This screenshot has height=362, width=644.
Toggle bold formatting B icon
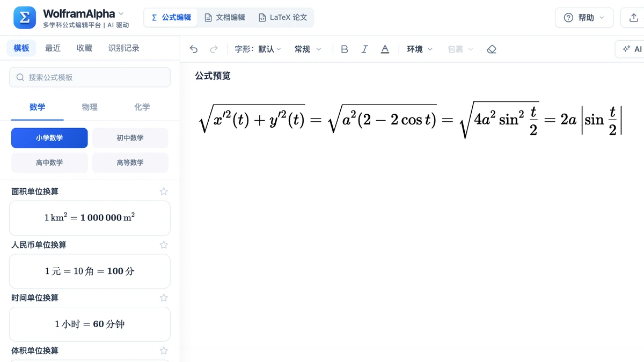(x=345, y=49)
